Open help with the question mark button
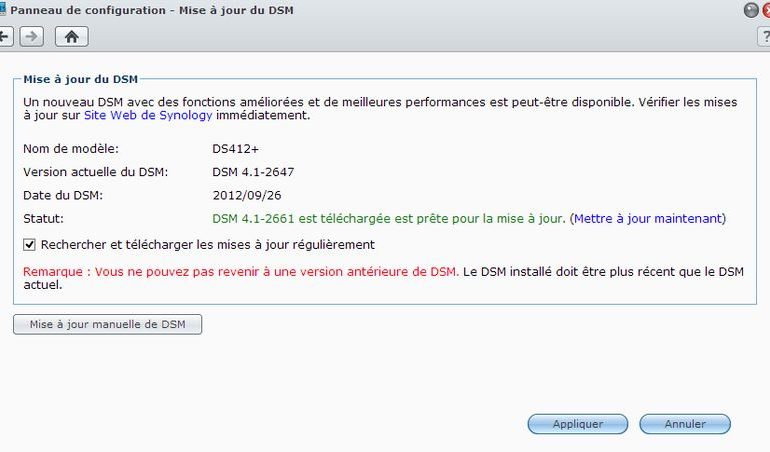This screenshot has width=770, height=452. pos(765,37)
